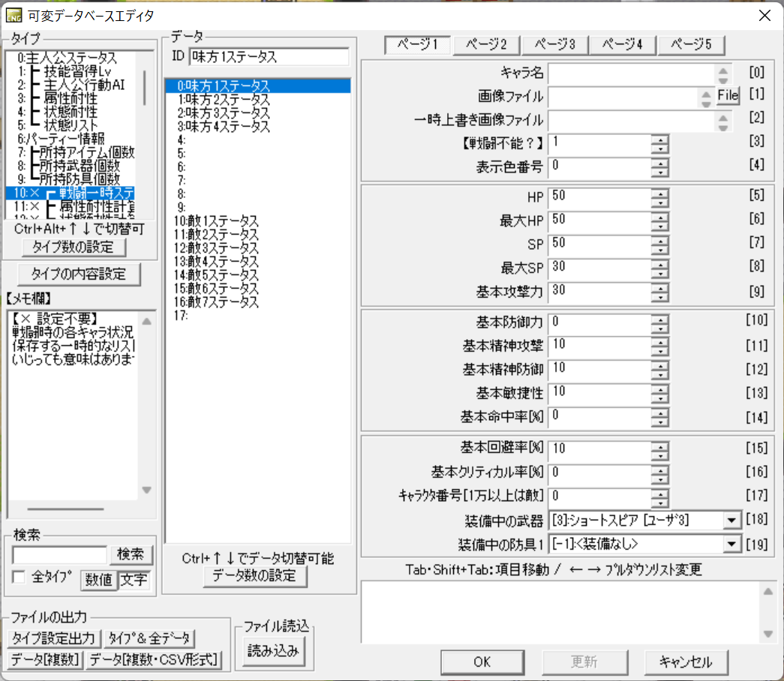Click タイプ&全データ output button
Viewport: 784px width, 681px height.
pyautogui.click(x=149, y=638)
